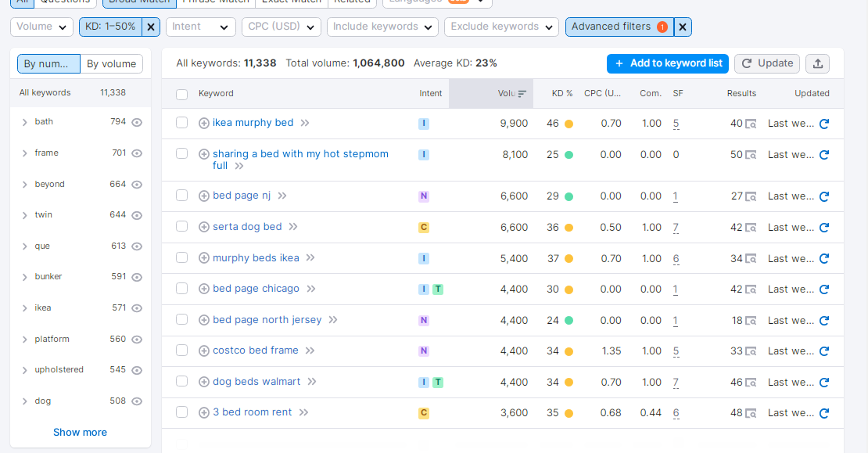Image resolution: width=868 pixels, height=453 pixels.
Task: Toggle eye icon for bath group
Action: (137, 122)
